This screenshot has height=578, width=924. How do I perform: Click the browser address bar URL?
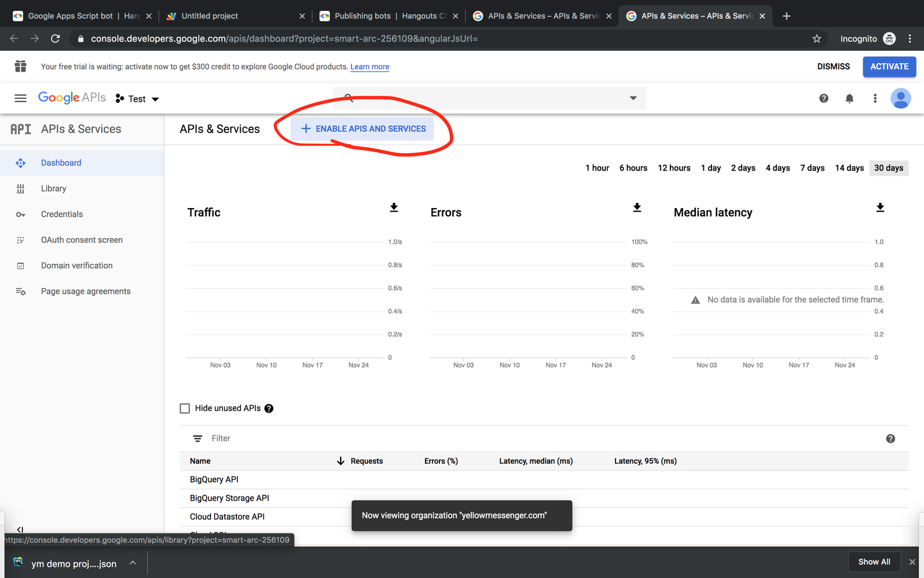(x=284, y=39)
